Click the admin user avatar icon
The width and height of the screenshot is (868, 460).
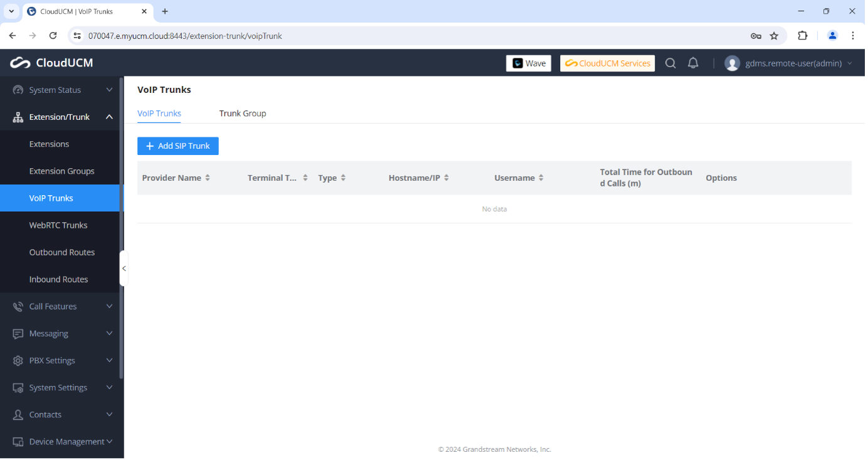[732, 63]
